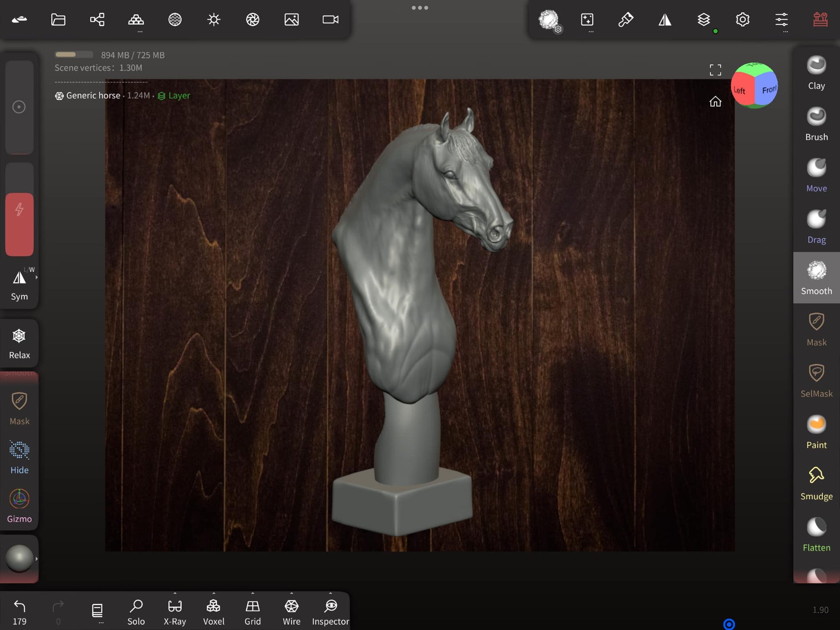Select the Flatten brush tool
This screenshot has width=840, height=630.
816,535
